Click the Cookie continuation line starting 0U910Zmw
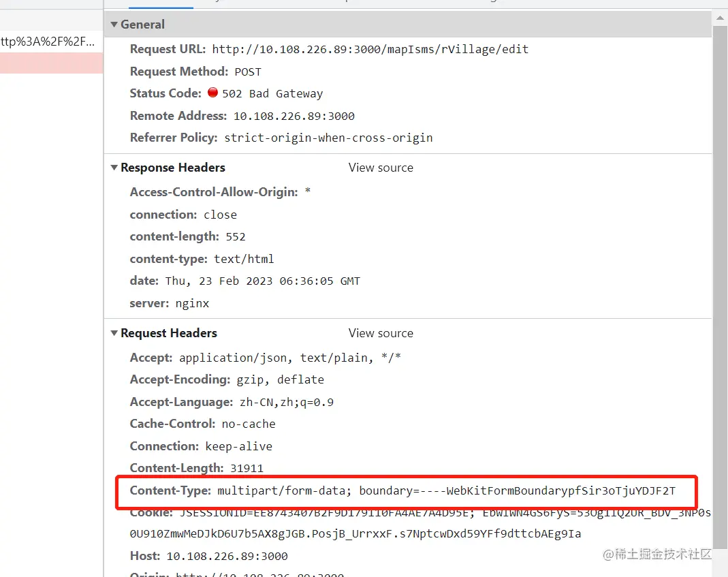The width and height of the screenshot is (728, 577). (x=355, y=534)
